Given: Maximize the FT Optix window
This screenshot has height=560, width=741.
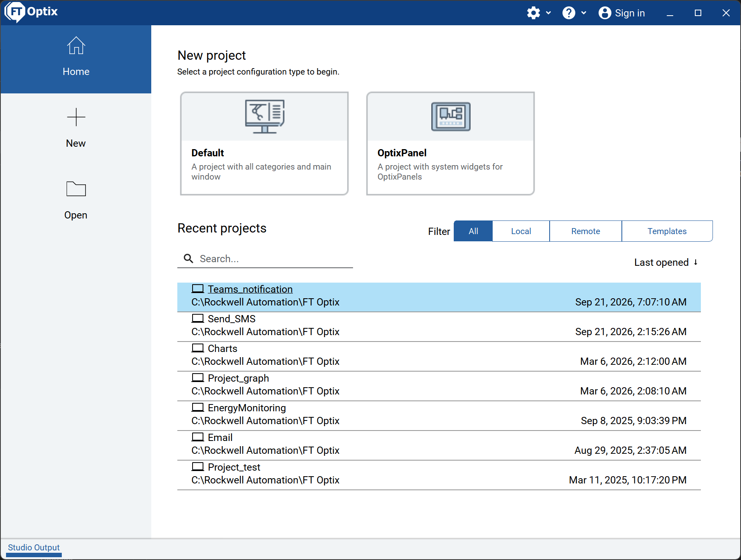Looking at the screenshot, I should [698, 13].
